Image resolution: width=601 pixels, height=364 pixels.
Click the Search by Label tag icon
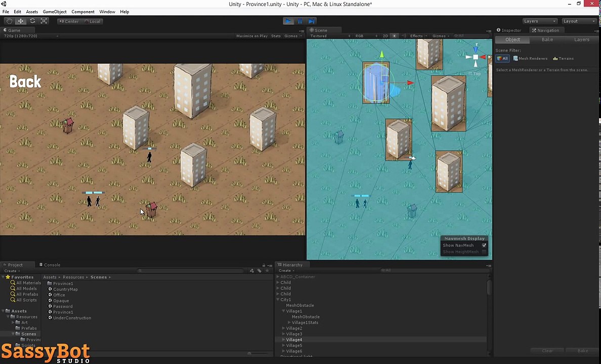(x=260, y=271)
